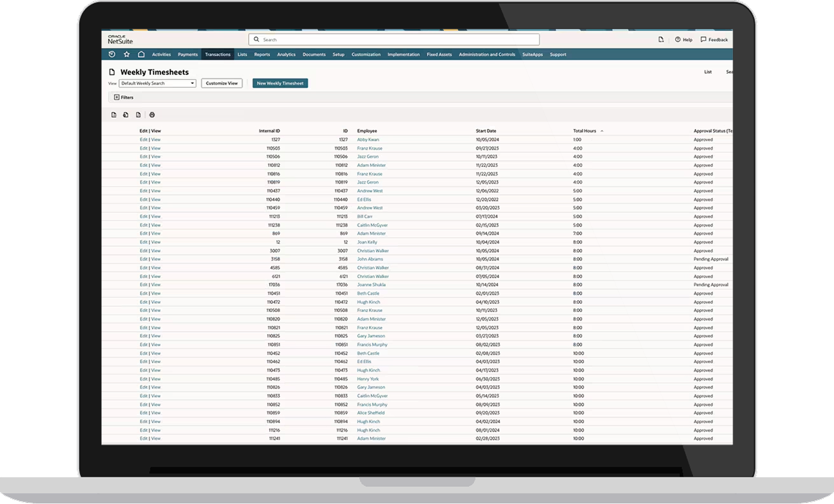The image size is (834, 504).
Task: Open recent records history icon
Action: click(112, 54)
